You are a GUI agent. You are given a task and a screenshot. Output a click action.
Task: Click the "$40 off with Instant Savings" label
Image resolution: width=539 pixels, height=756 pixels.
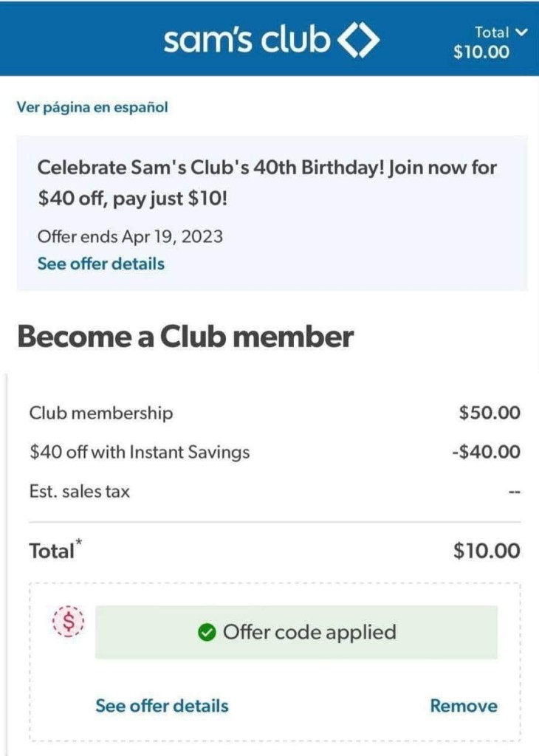click(x=140, y=452)
